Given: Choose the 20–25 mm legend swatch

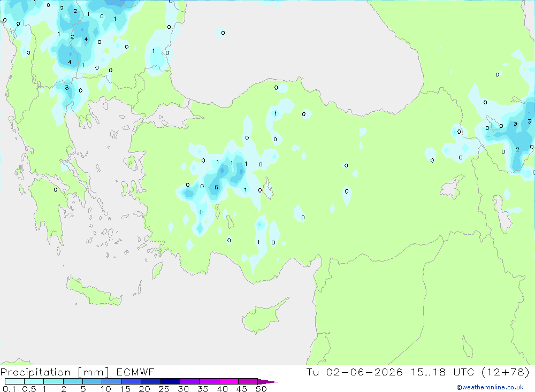Looking at the screenshot, I should tap(151, 381).
